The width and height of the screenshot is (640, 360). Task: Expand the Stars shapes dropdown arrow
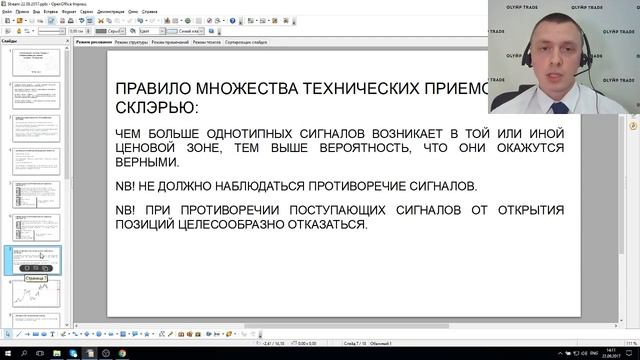tap(153, 334)
